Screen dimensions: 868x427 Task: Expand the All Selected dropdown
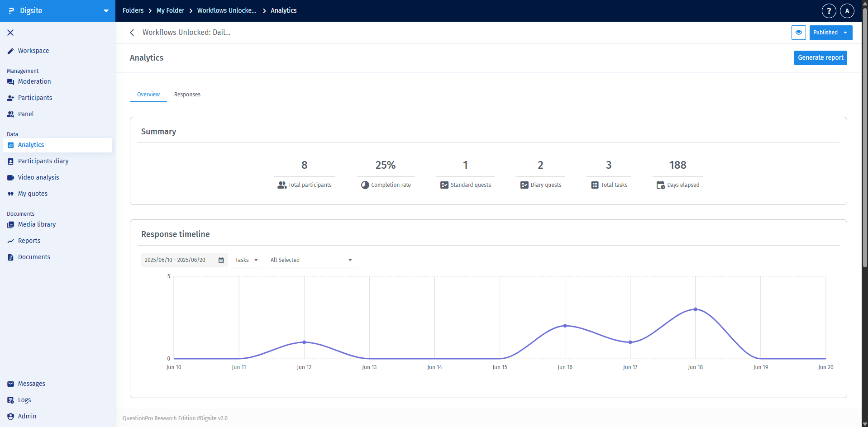(311, 260)
